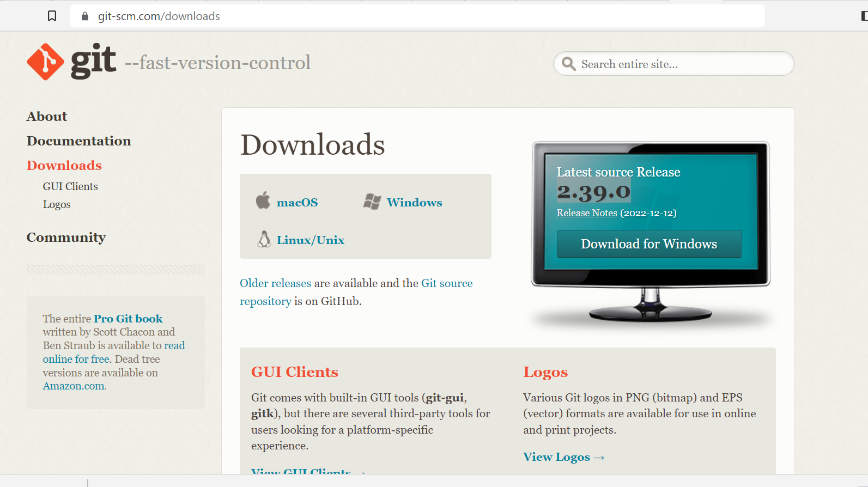Screen dimensions: 868x487
Task: Follow the Older releases link
Action: point(275,283)
